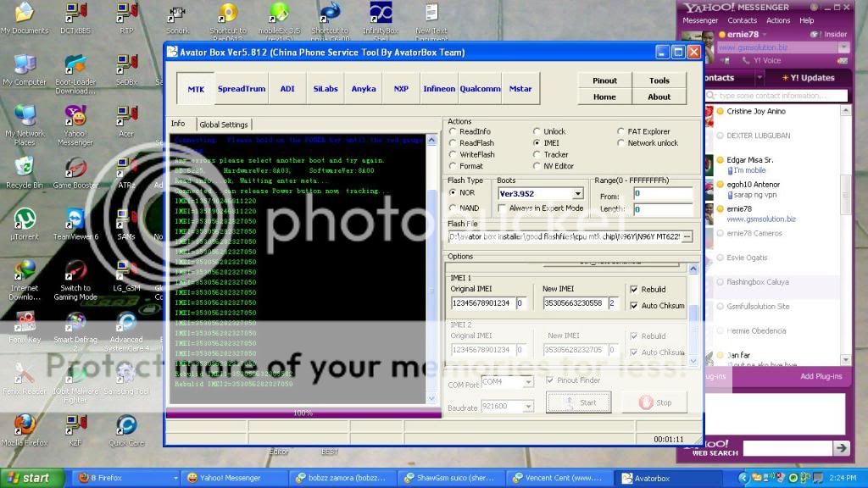
Task: Expand the Boots version dropdown
Action: pyautogui.click(x=577, y=194)
